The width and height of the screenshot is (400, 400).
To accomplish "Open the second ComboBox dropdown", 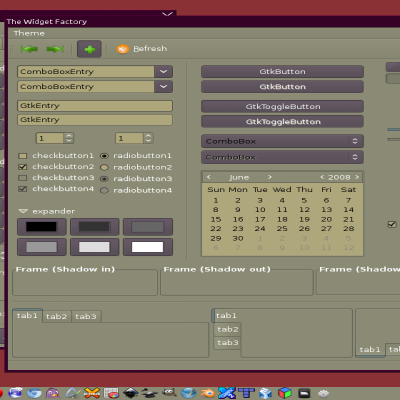I will [x=282, y=157].
